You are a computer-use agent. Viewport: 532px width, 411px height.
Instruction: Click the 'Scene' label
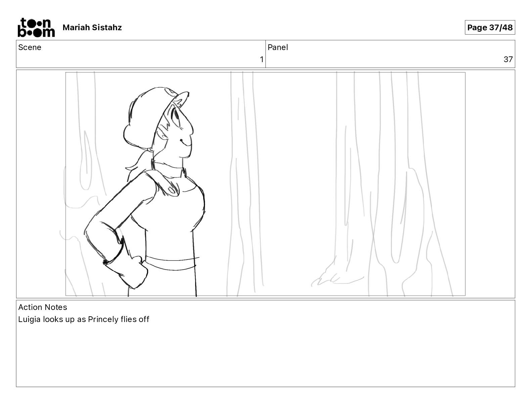point(30,47)
